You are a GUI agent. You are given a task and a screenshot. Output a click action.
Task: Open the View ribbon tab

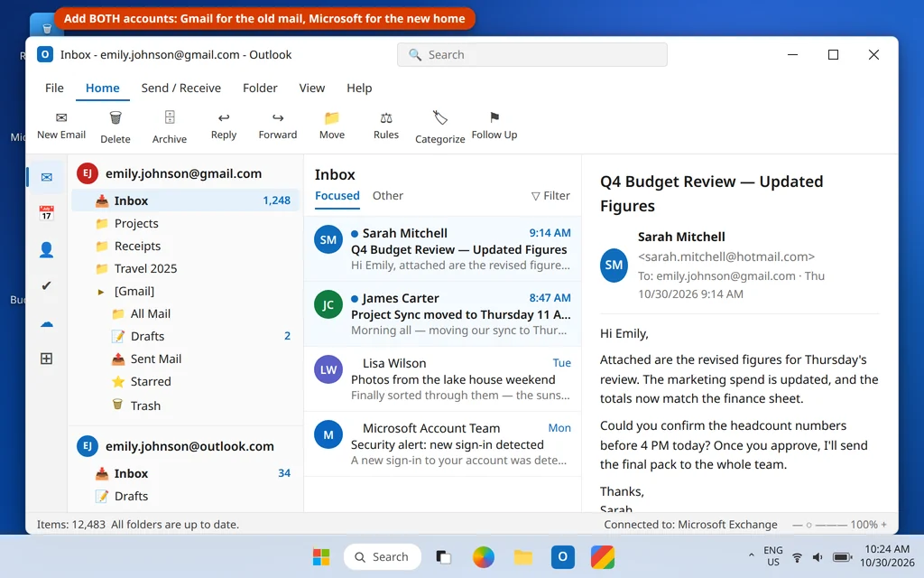point(311,88)
